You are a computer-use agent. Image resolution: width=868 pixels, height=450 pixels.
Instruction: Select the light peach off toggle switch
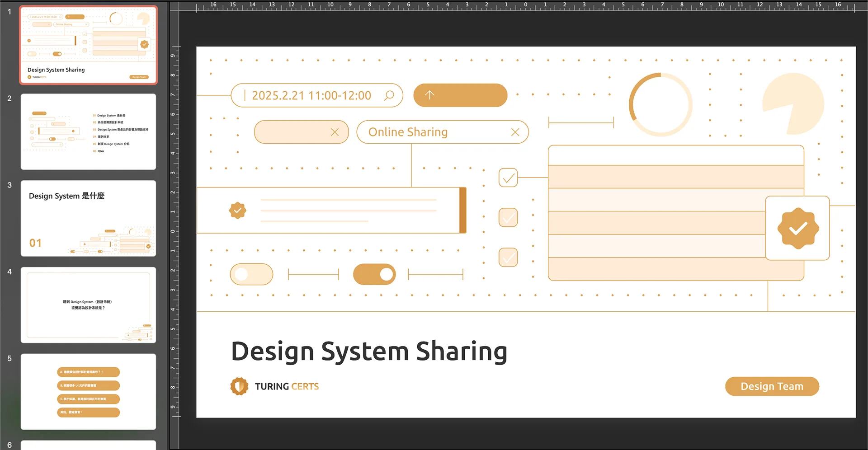click(x=251, y=274)
